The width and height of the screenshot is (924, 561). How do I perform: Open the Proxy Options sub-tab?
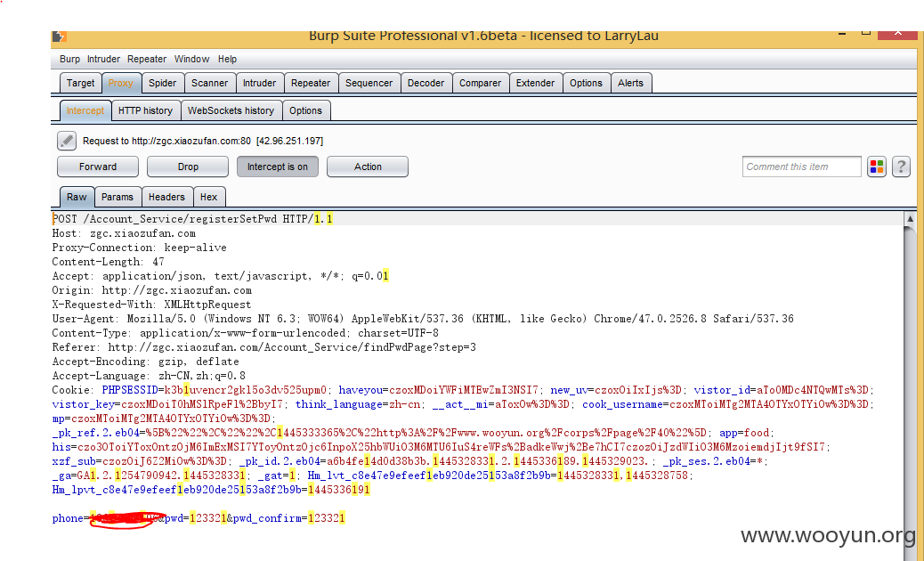coord(306,110)
